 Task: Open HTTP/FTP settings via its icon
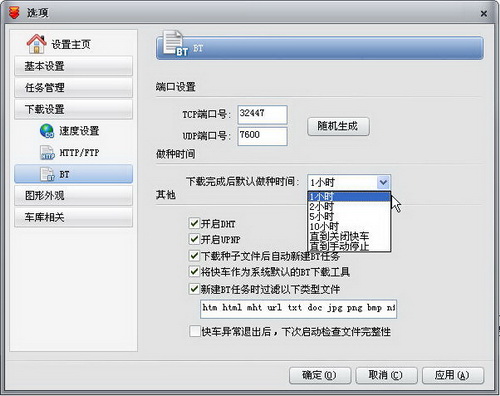coord(47,153)
